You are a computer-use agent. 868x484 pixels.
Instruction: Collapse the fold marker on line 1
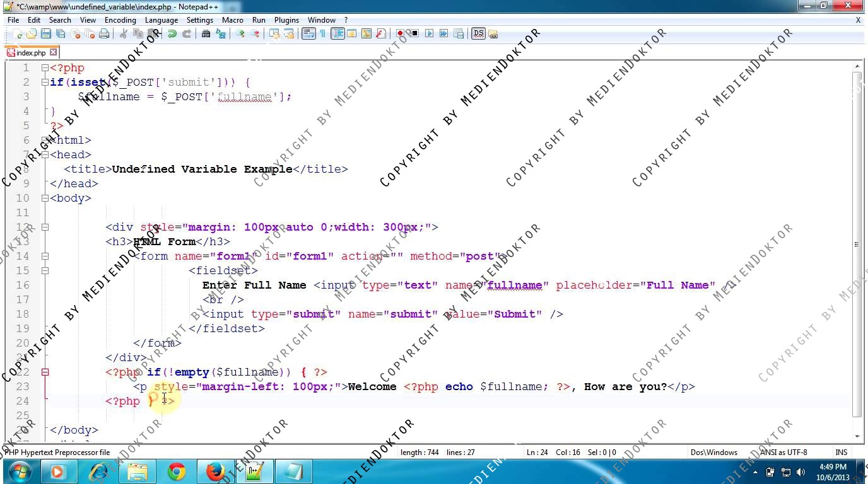pyautogui.click(x=45, y=67)
